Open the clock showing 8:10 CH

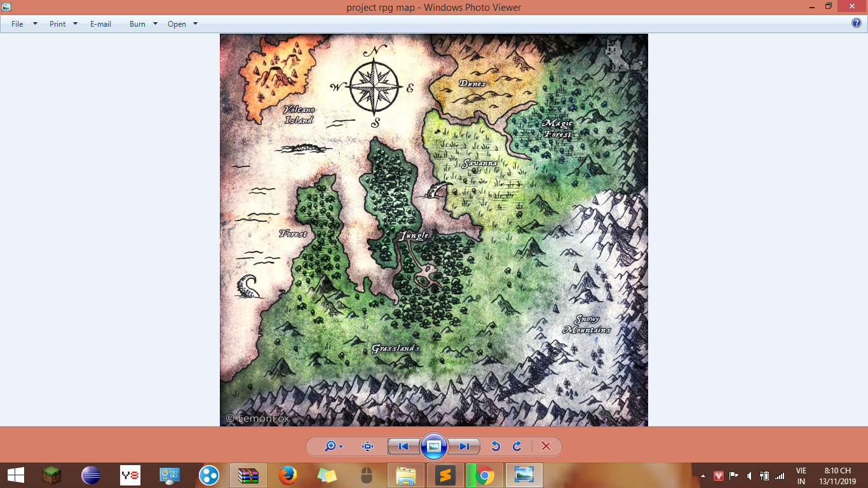coord(837,476)
